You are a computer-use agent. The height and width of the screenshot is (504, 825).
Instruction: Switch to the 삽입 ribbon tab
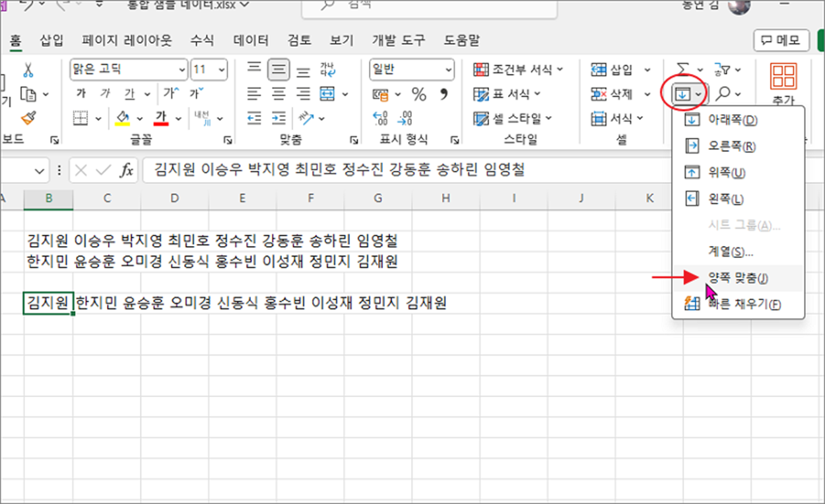coord(51,40)
